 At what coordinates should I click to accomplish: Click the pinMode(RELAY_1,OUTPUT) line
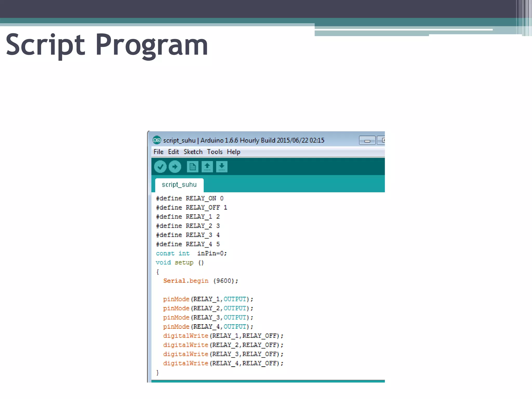pyautogui.click(x=208, y=299)
